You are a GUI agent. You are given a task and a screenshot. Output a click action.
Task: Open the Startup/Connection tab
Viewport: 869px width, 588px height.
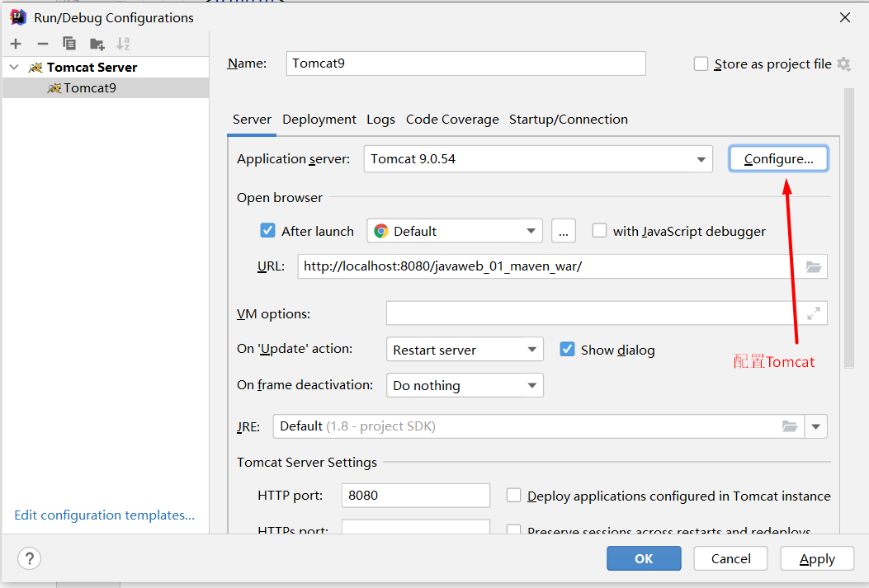coord(568,120)
